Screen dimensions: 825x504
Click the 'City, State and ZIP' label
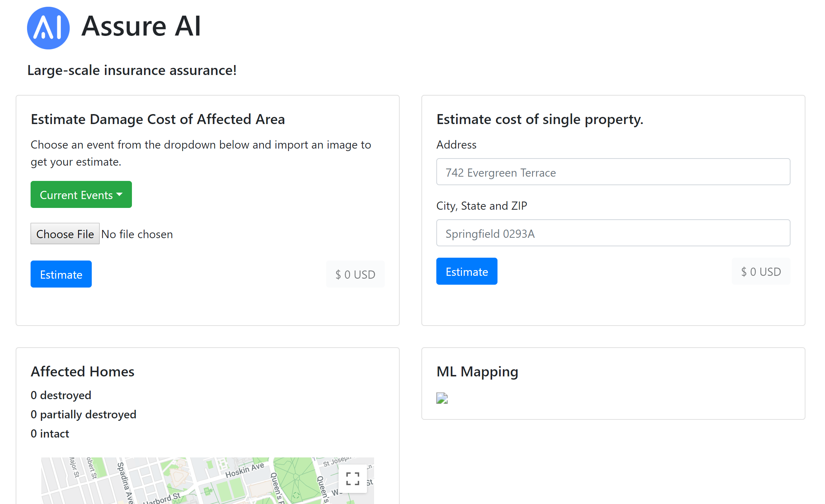click(481, 206)
